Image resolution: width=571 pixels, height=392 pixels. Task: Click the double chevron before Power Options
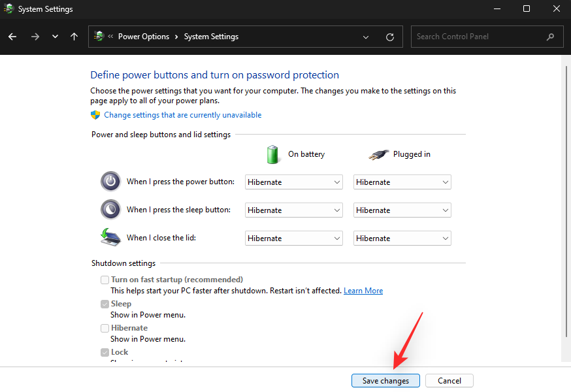[x=110, y=37]
